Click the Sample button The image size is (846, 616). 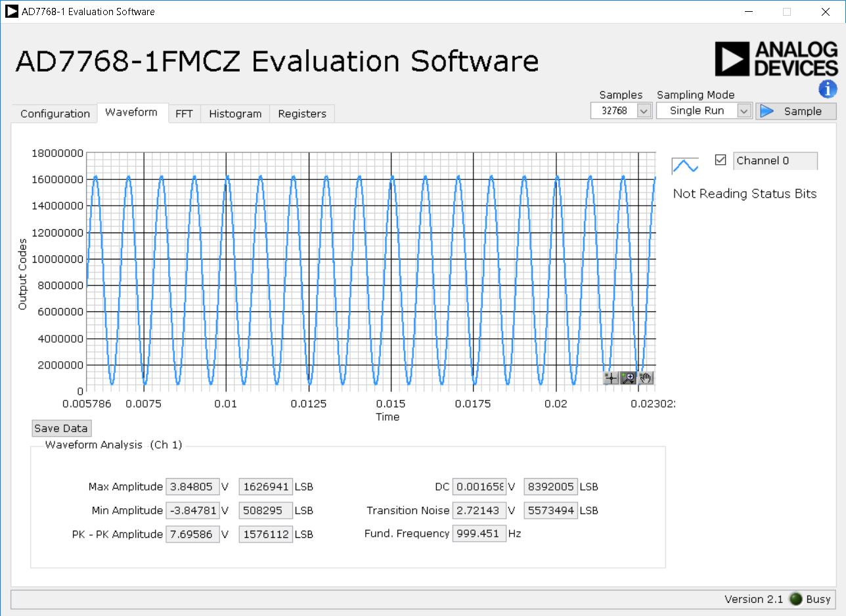click(796, 111)
